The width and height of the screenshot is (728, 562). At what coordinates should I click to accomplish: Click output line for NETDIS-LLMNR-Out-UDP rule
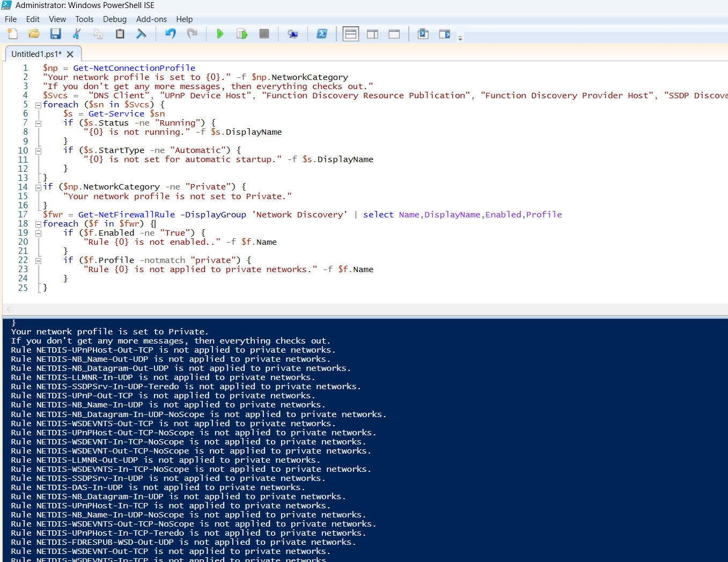pos(166,460)
